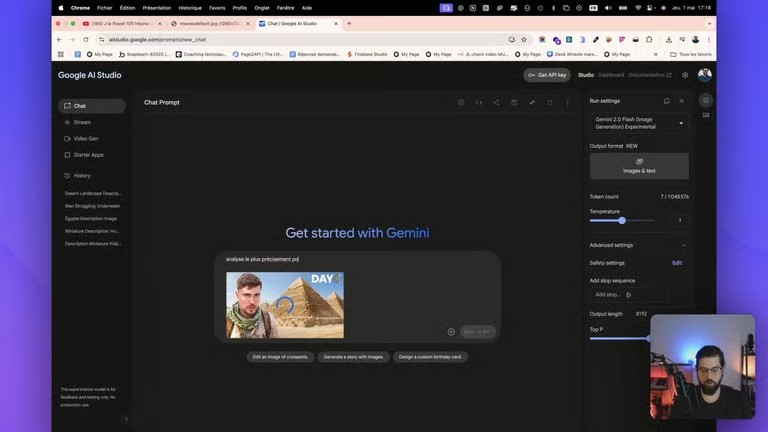Bookmark this page with star icon

click(524, 40)
